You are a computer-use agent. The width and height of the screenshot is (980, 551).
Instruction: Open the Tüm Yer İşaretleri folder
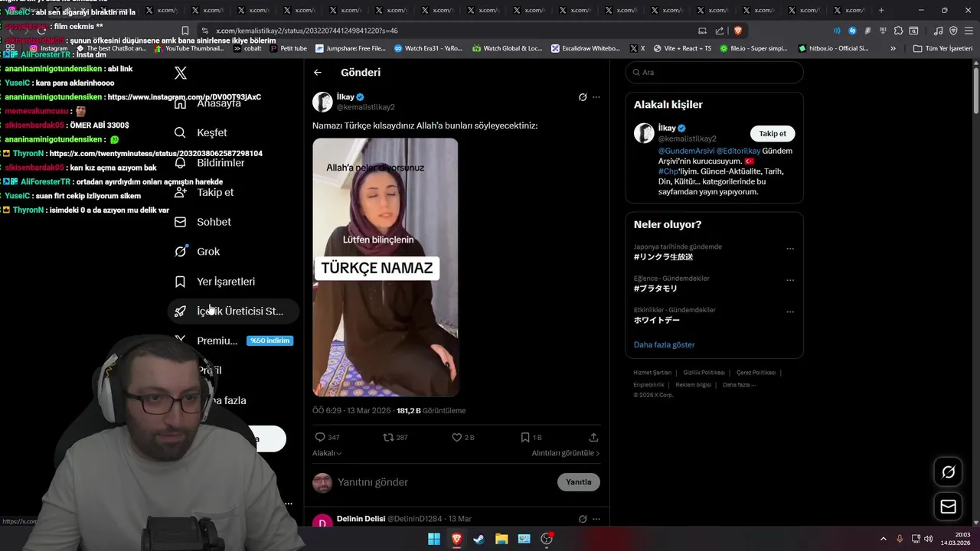point(942,48)
